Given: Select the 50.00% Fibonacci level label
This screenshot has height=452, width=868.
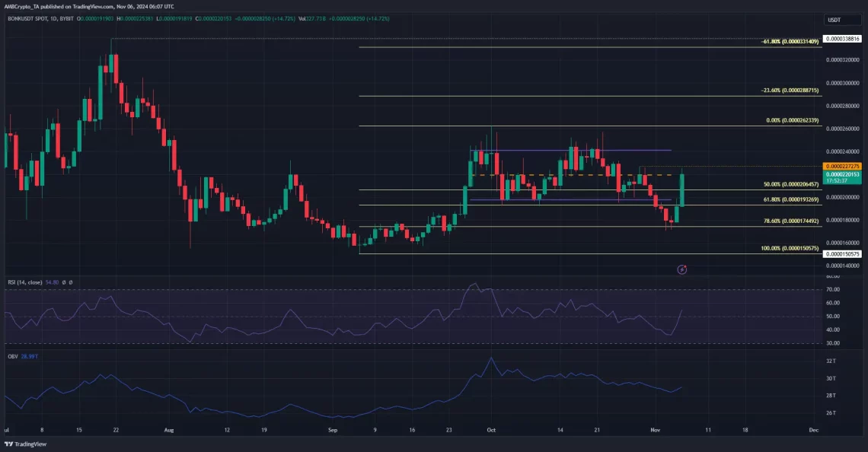Looking at the screenshot, I should click(x=790, y=184).
